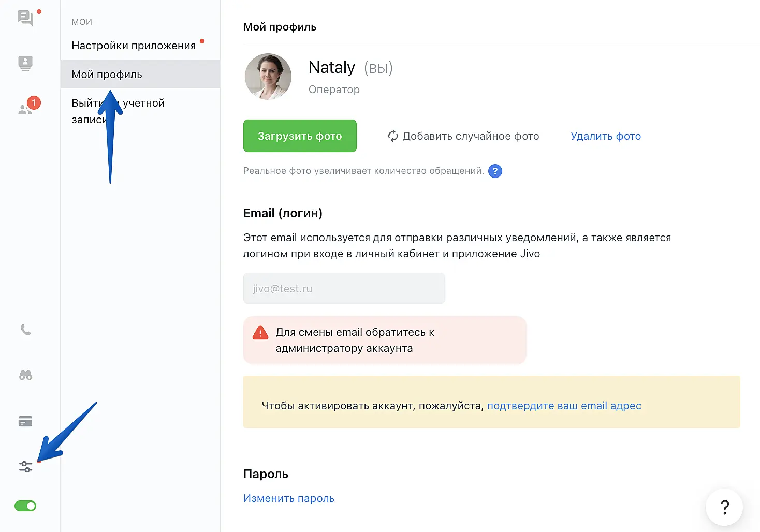
Task: Open the phone calls icon
Action: click(25, 330)
